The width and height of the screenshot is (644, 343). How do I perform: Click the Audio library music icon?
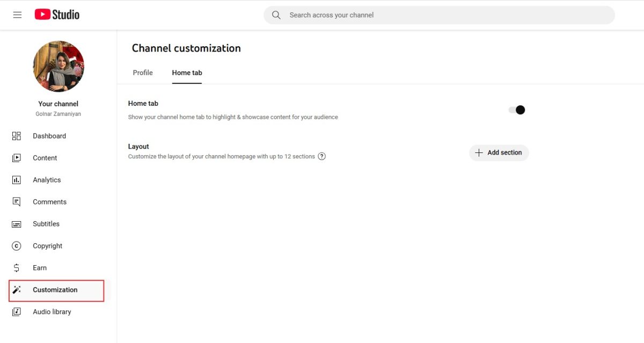(x=17, y=312)
